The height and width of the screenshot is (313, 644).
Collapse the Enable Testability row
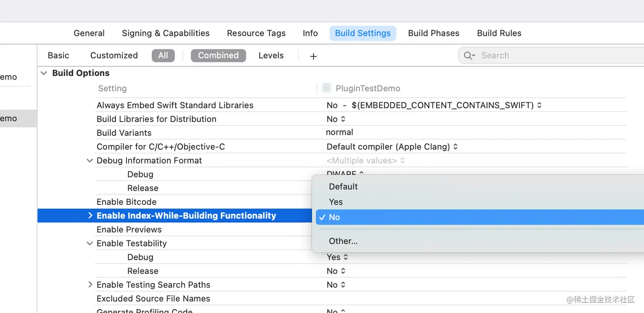89,243
